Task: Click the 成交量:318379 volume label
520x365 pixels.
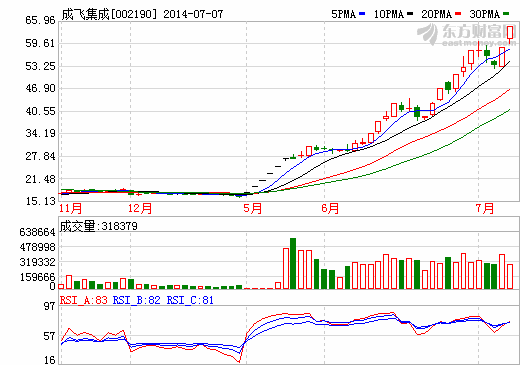Action: pyautogui.click(x=99, y=226)
